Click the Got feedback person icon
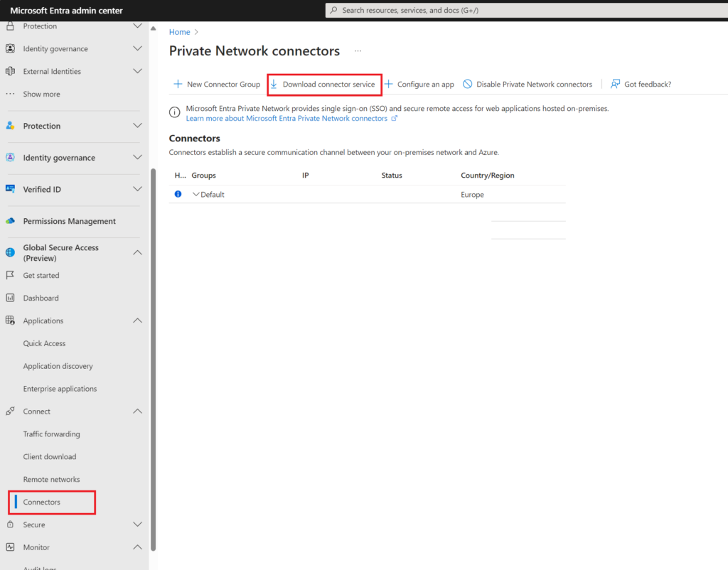 (x=615, y=84)
